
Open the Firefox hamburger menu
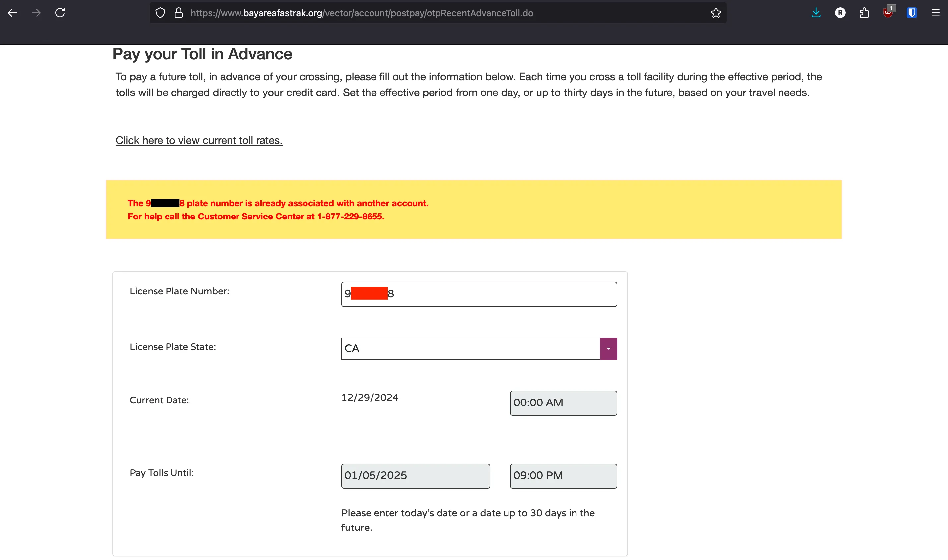(935, 13)
